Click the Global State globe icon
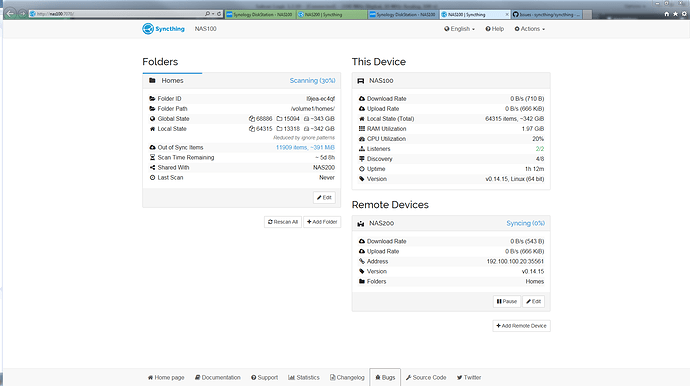 (x=152, y=119)
